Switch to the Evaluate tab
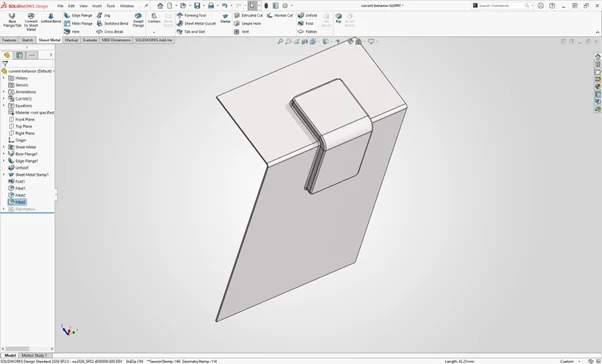The height and width of the screenshot is (364, 602). tap(90, 40)
